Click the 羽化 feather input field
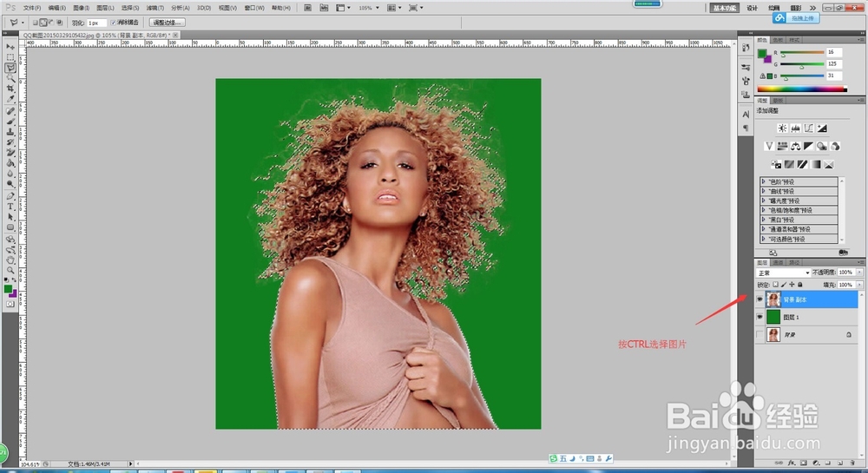 (x=96, y=23)
